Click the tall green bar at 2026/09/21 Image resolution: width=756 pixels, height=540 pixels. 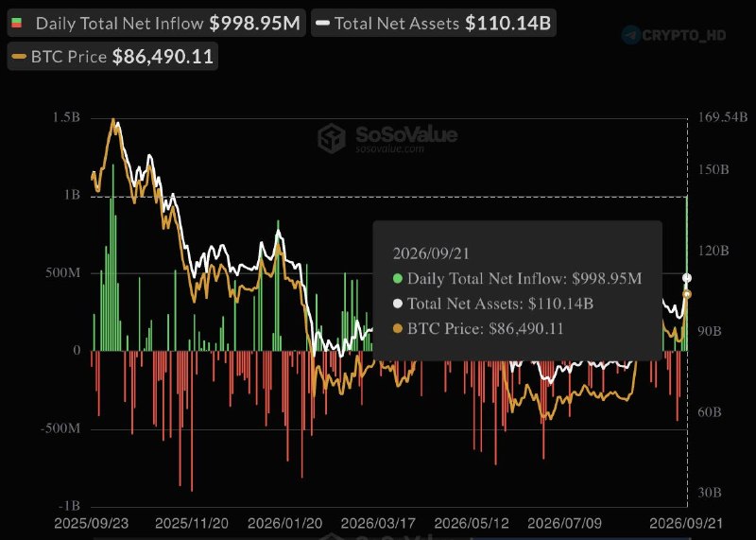[687, 273]
